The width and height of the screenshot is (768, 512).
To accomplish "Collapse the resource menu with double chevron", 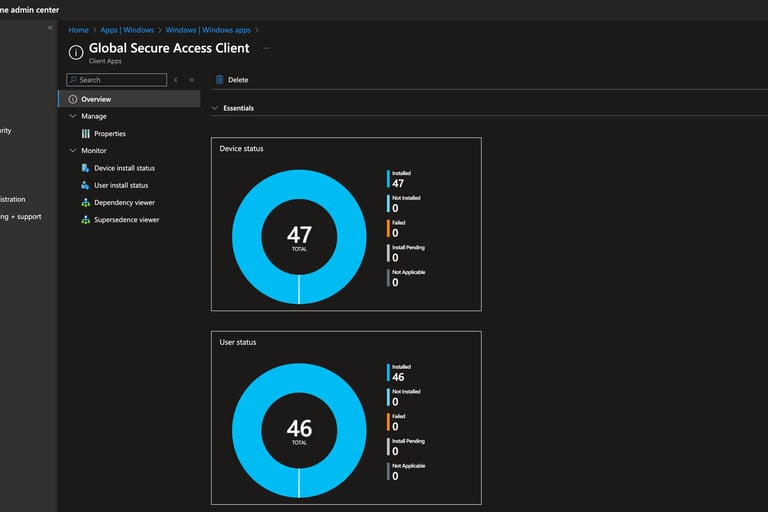I will [192, 79].
